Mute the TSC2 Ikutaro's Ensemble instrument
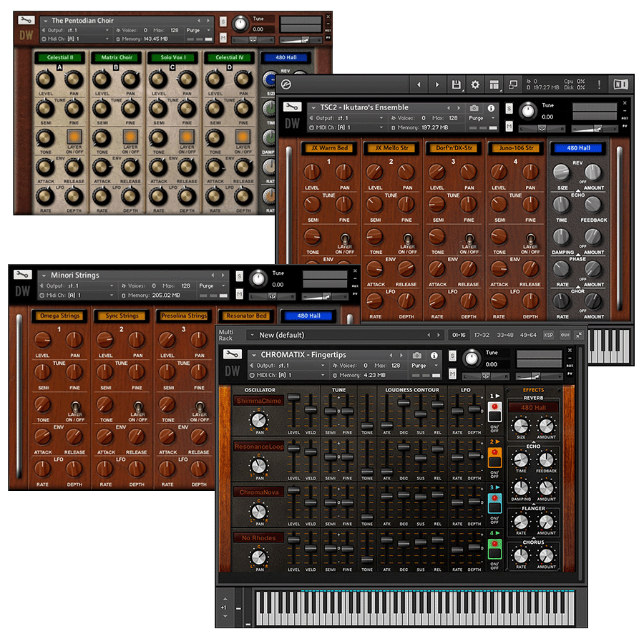 tap(509, 127)
